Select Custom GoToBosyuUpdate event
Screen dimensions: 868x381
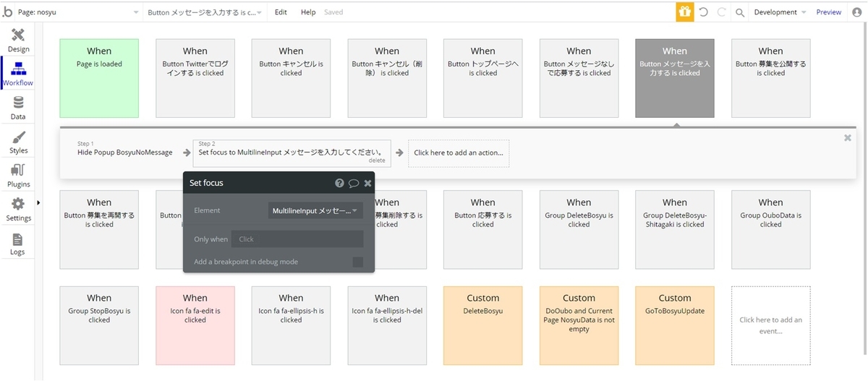[675, 325]
